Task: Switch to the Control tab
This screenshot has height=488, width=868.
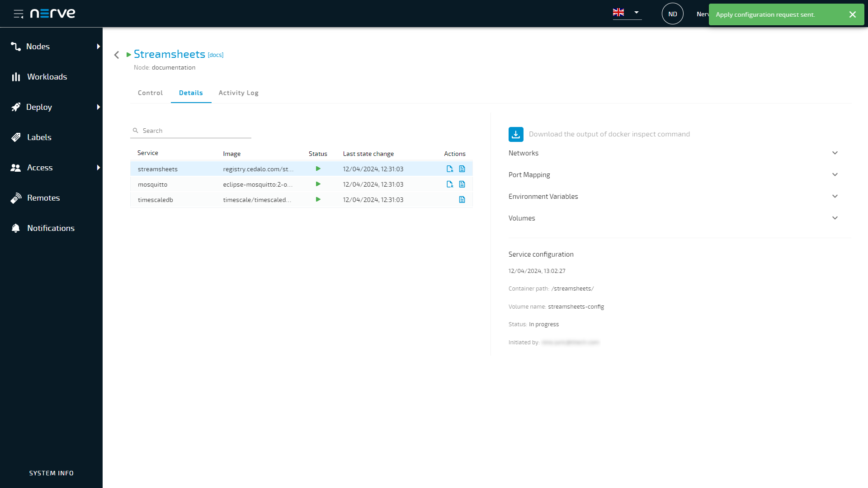Action: click(x=150, y=93)
